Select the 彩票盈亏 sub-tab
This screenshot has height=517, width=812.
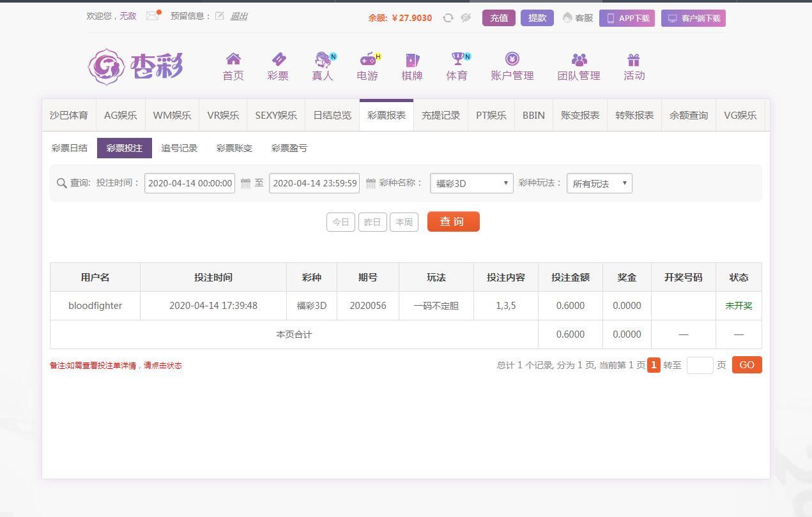289,148
